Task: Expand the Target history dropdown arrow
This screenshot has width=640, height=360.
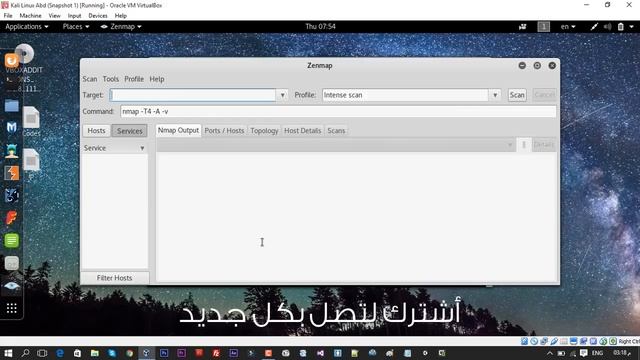Action: tap(282, 95)
